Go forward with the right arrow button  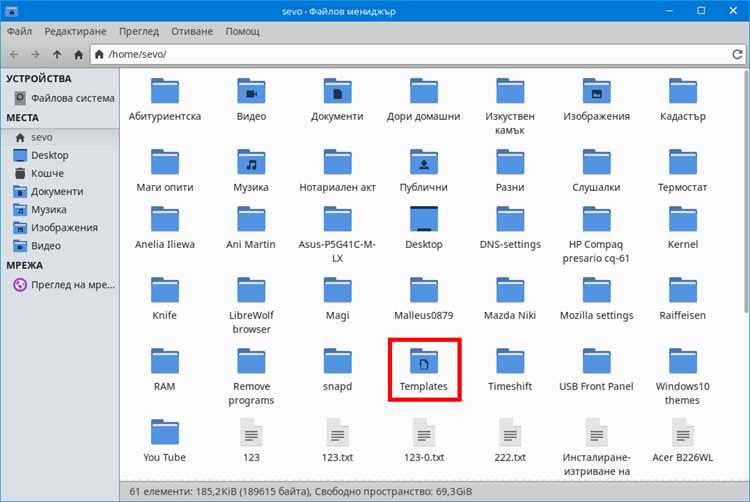35,55
